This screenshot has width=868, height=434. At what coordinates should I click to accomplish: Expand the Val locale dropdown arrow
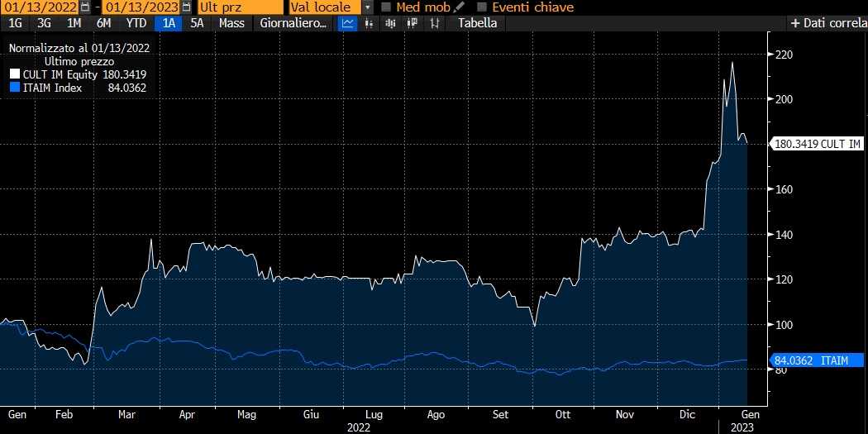coord(368,7)
